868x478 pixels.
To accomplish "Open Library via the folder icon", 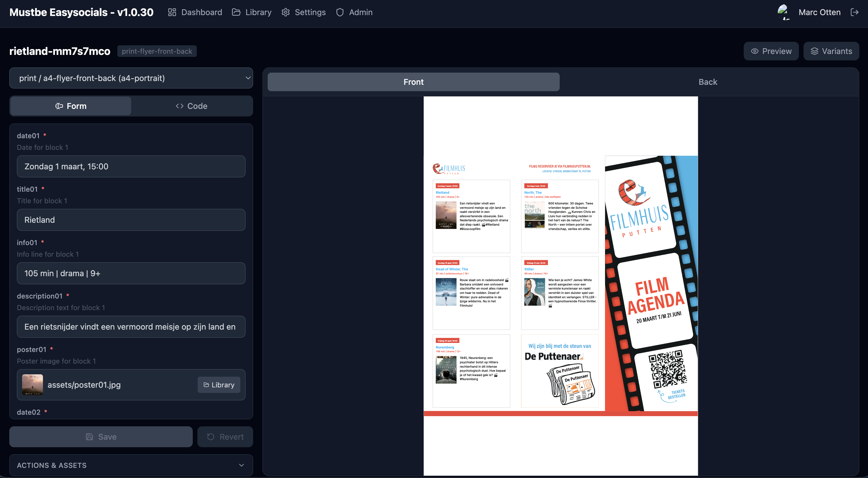I will pos(236,12).
